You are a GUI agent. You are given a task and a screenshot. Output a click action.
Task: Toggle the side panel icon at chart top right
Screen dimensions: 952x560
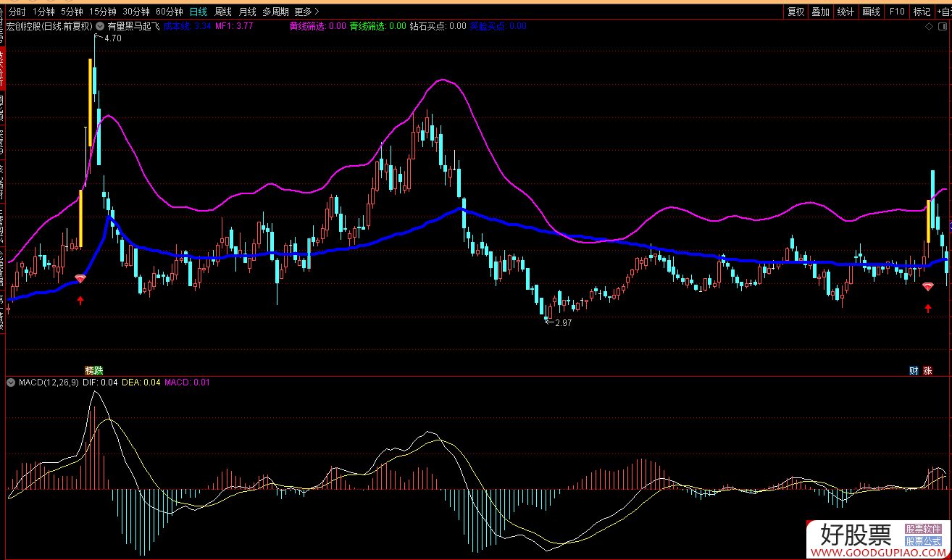tap(943, 26)
